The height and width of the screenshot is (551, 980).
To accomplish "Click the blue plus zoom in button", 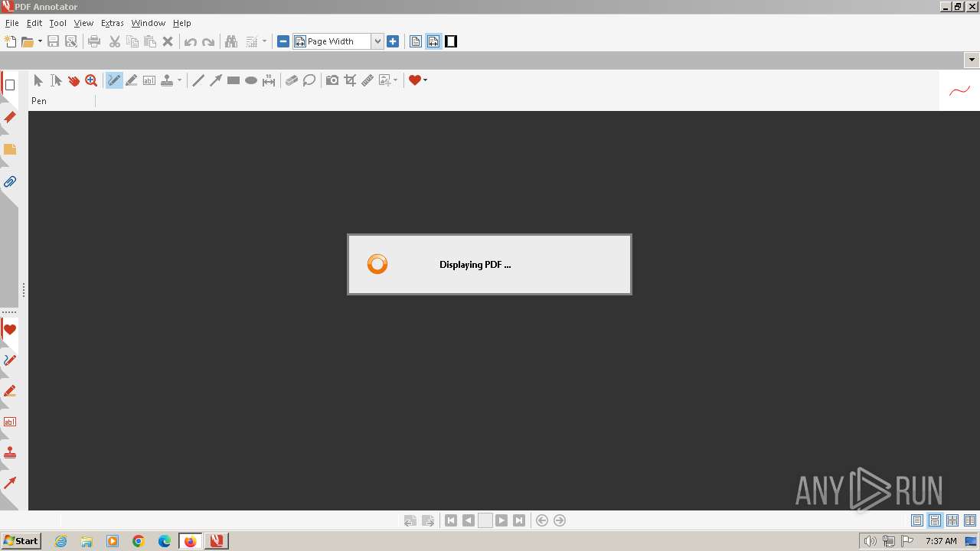I will 393,41.
